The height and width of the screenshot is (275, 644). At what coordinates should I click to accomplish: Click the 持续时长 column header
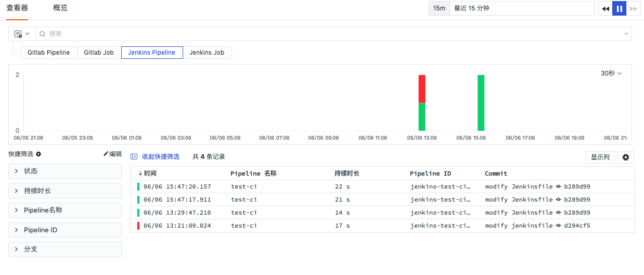coord(347,173)
